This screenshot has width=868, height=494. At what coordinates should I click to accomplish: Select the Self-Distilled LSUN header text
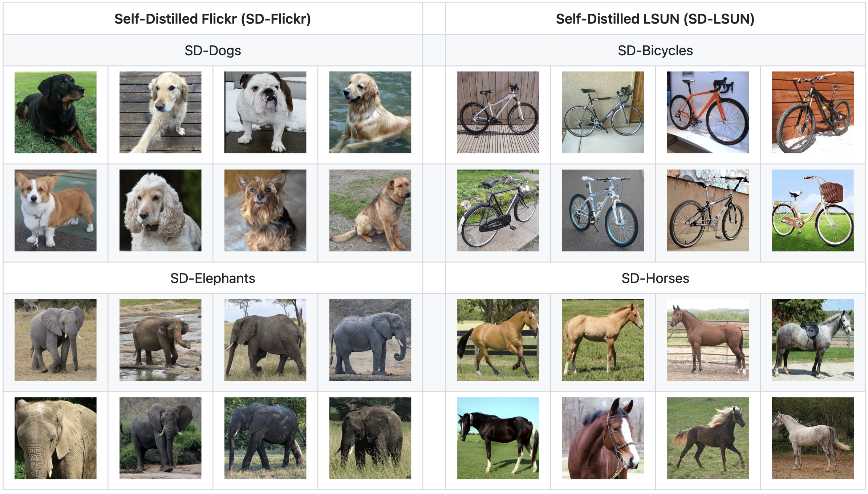(x=655, y=19)
